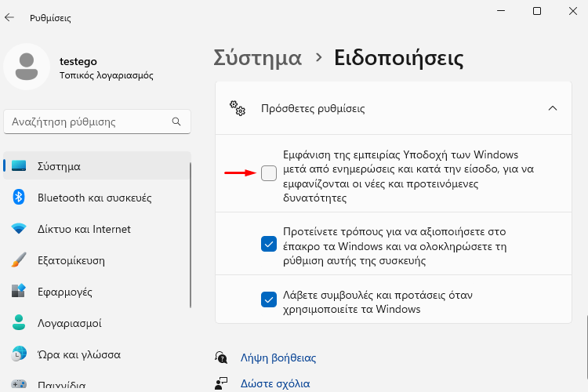The height and width of the screenshot is (392, 588).
Task: Open Εξατομίκευση settings
Action: pos(97,260)
